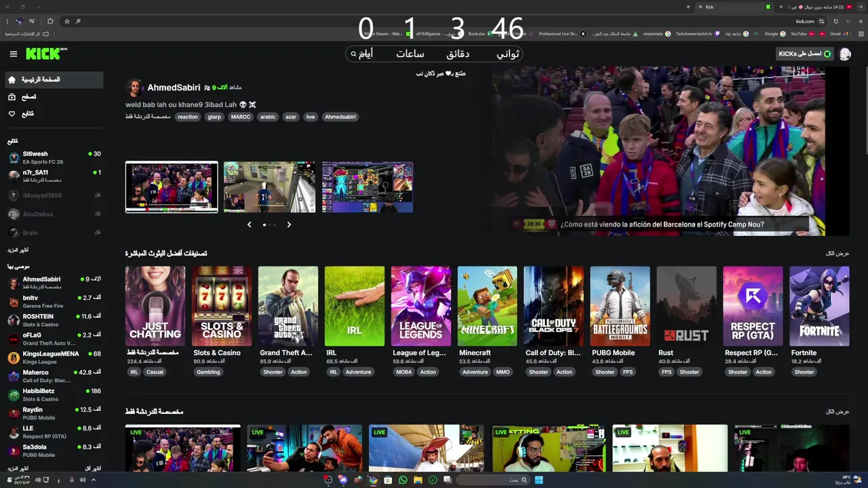Open Just Chatting category card
Screen dimensions: 868x488
coord(155,306)
